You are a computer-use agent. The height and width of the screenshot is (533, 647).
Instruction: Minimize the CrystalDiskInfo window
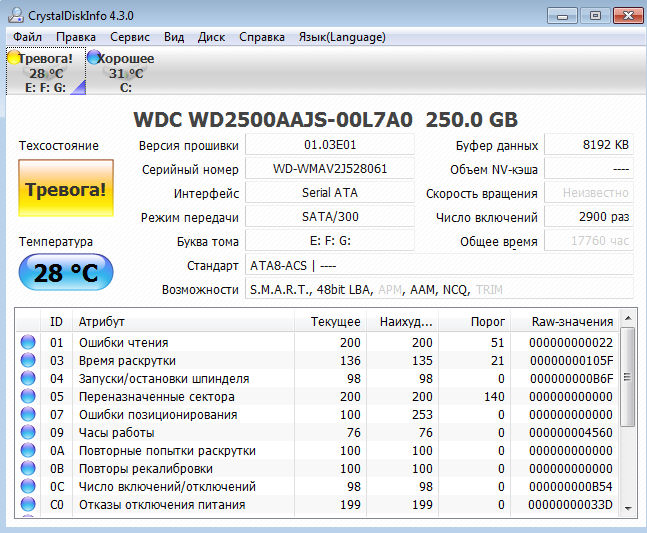(562, 16)
